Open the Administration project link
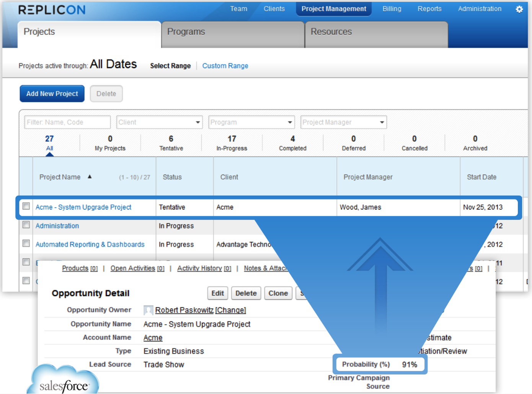532x394 pixels. click(57, 226)
